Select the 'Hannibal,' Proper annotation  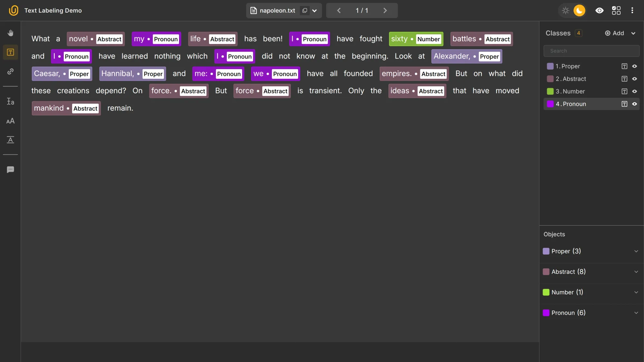132,74
